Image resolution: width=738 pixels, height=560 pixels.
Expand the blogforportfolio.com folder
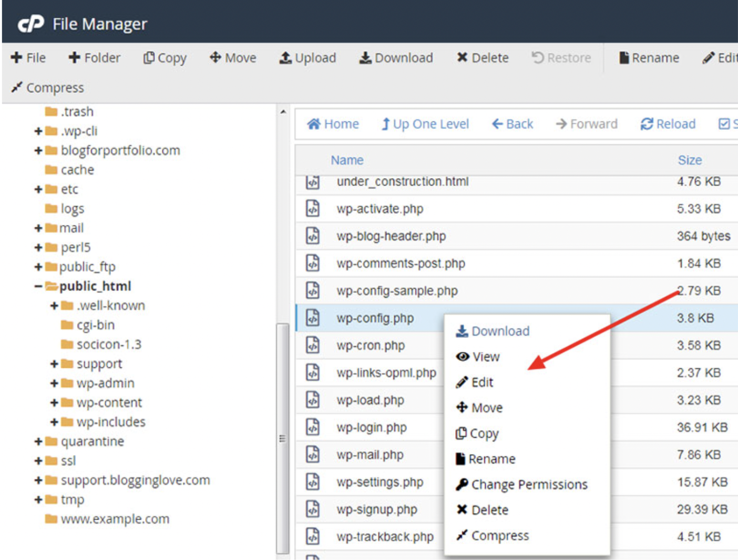click(38, 151)
